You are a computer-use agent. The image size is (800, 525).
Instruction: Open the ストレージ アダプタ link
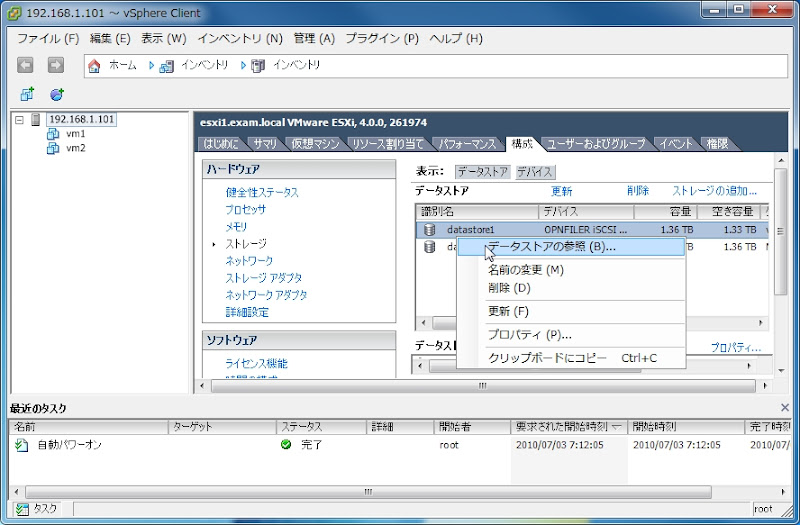click(264, 278)
